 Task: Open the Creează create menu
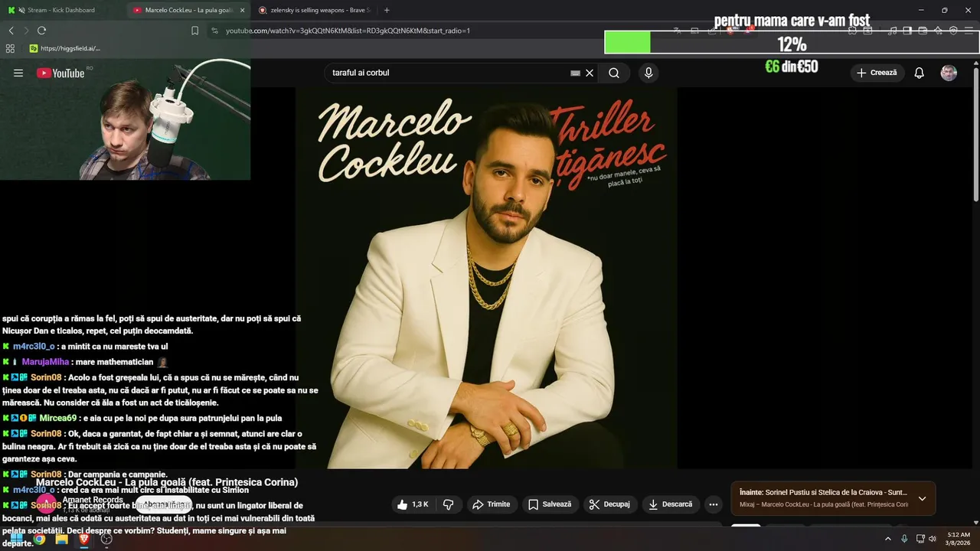pos(877,73)
